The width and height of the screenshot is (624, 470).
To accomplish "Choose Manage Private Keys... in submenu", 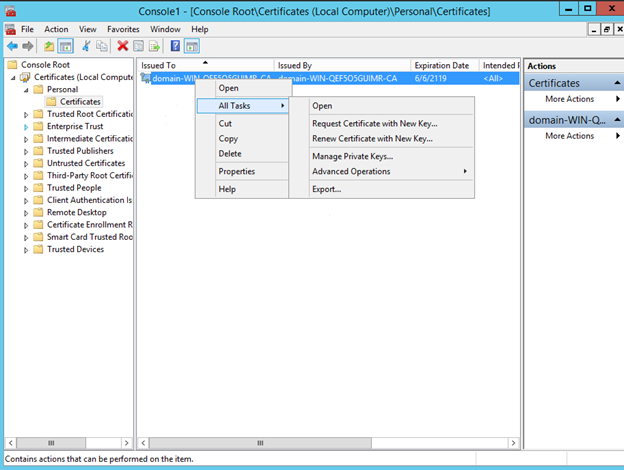I will pyautogui.click(x=352, y=156).
